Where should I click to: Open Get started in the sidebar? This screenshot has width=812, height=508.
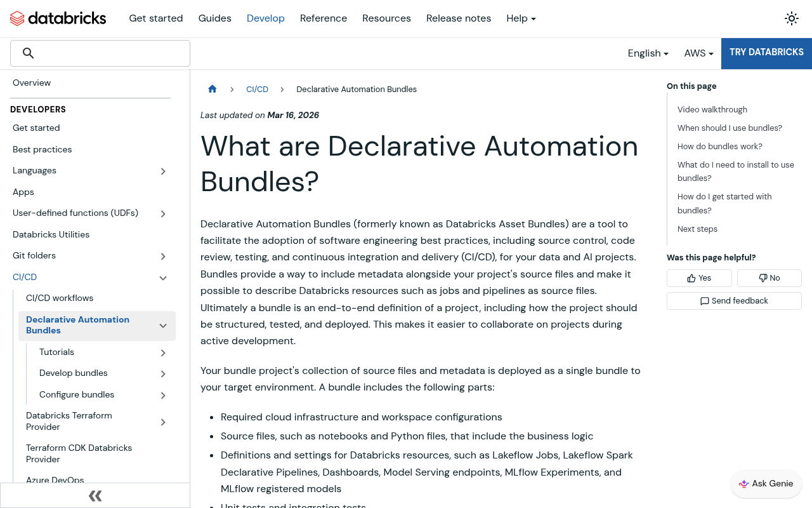coord(36,128)
